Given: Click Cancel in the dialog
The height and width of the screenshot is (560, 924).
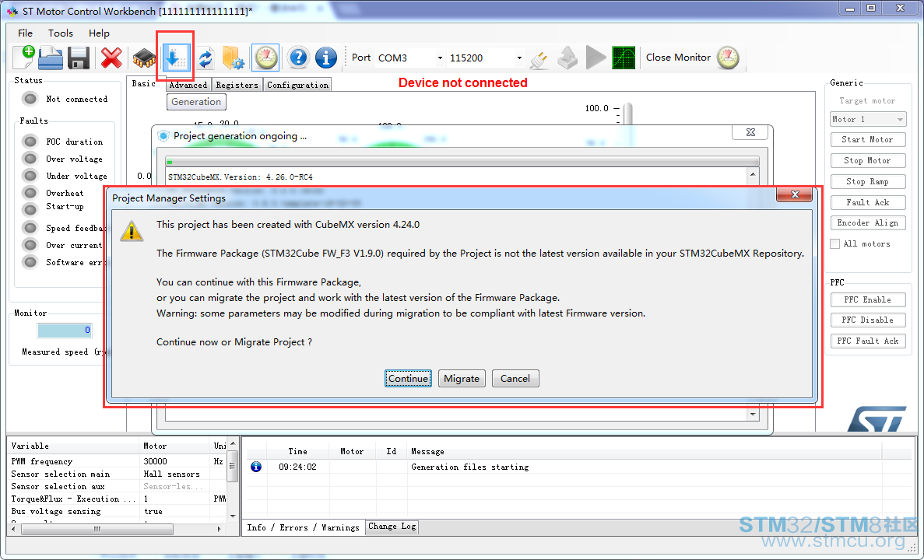Looking at the screenshot, I should pos(515,379).
